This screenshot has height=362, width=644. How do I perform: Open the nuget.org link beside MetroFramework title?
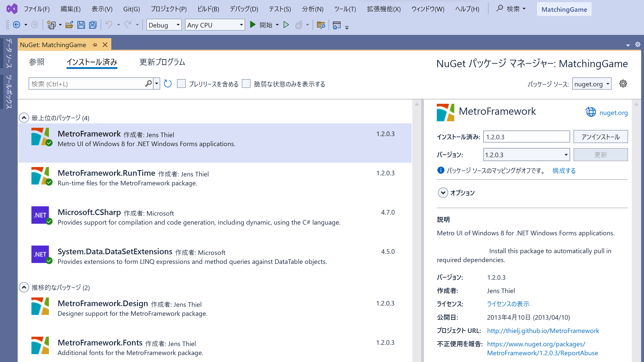coord(613,113)
